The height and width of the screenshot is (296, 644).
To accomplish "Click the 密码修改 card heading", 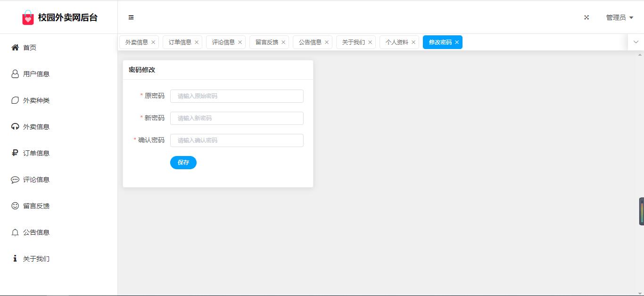I will click(142, 70).
